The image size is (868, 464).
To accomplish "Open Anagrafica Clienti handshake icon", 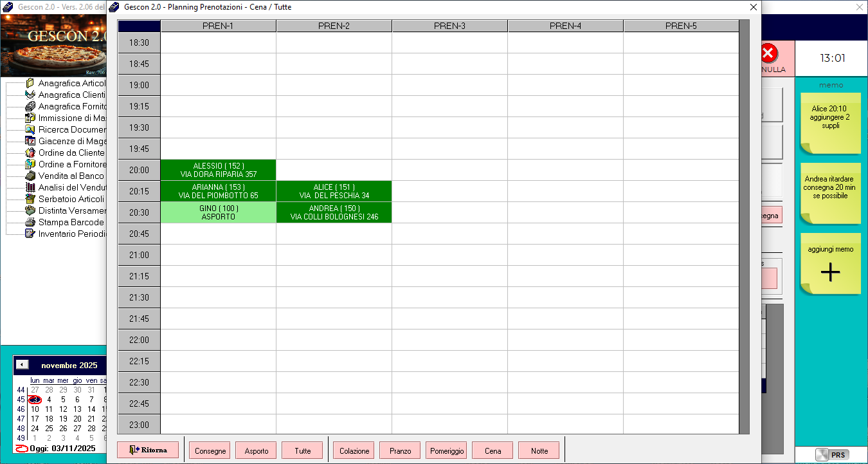I will 30,95.
